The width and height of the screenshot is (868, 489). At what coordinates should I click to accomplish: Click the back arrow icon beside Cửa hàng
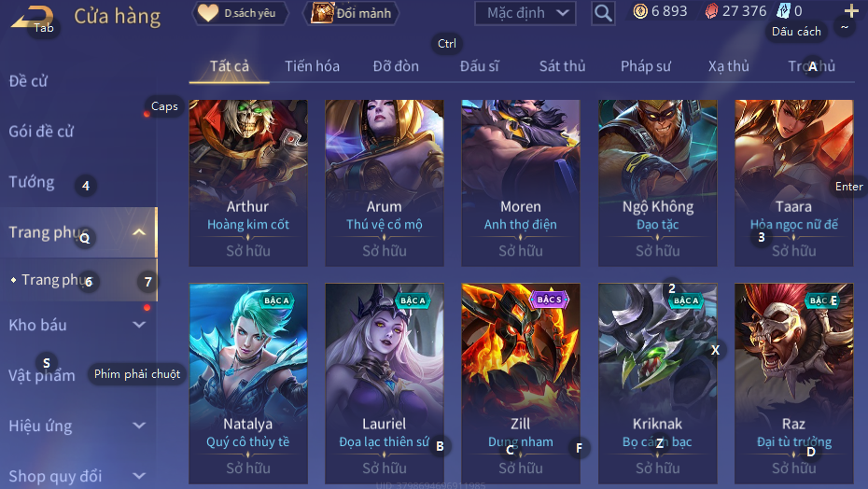pyautogui.click(x=32, y=17)
